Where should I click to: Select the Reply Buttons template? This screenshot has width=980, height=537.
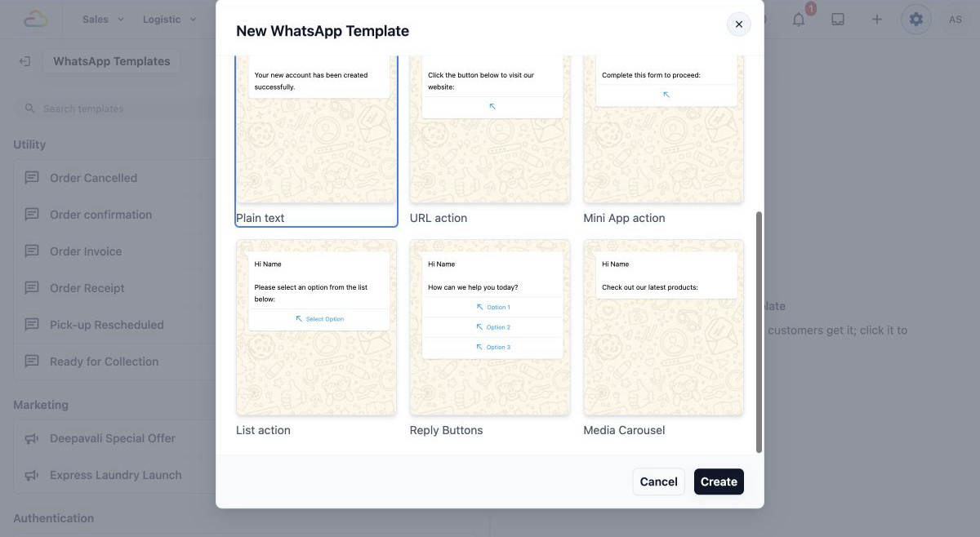click(x=490, y=338)
